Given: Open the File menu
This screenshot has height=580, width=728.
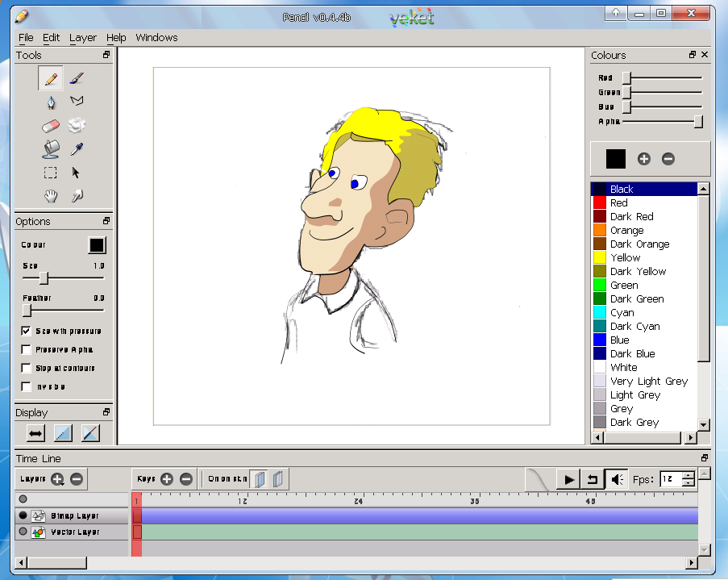Looking at the screenshot, I should click(x=26, y=38).
